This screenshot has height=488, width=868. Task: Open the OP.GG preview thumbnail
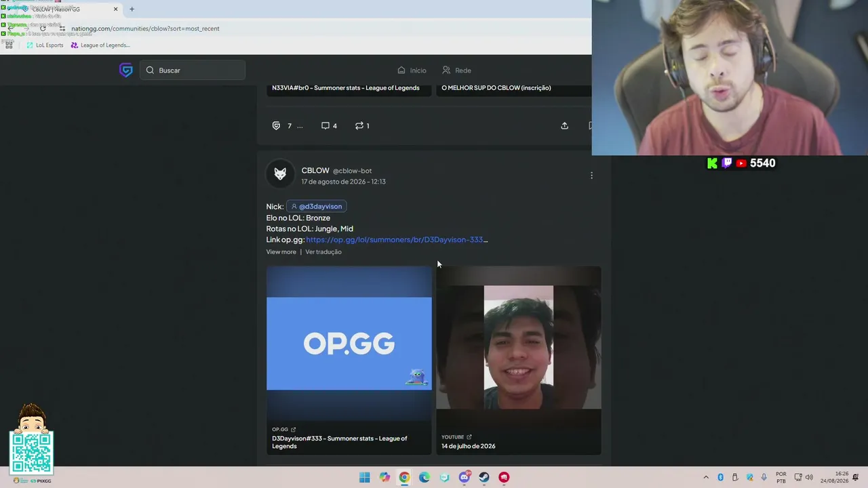[349, 344]
